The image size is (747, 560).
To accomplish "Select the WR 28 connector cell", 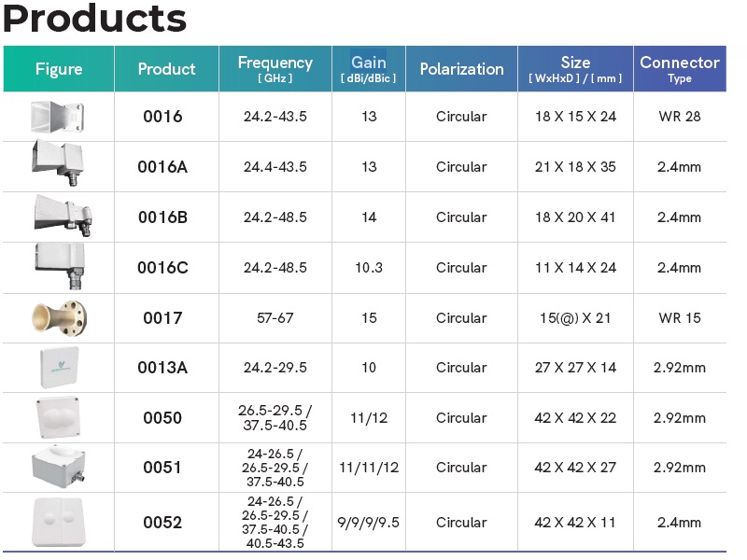I will pyautogui.click(x=680, y=117).
